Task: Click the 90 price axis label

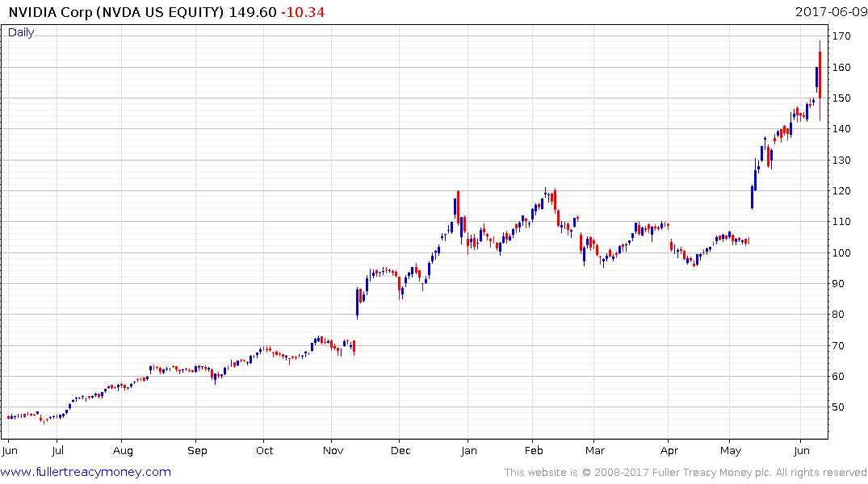Action: point(838,284)
